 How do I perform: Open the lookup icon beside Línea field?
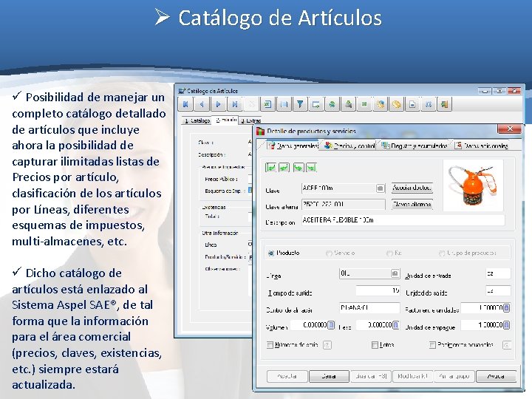pos(395,273)
